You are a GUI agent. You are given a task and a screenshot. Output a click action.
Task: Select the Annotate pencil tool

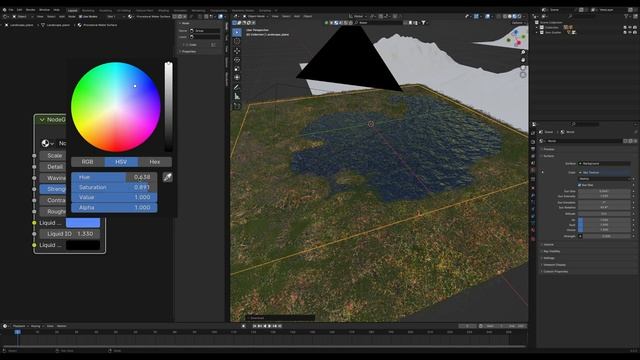tap(237, 87)
